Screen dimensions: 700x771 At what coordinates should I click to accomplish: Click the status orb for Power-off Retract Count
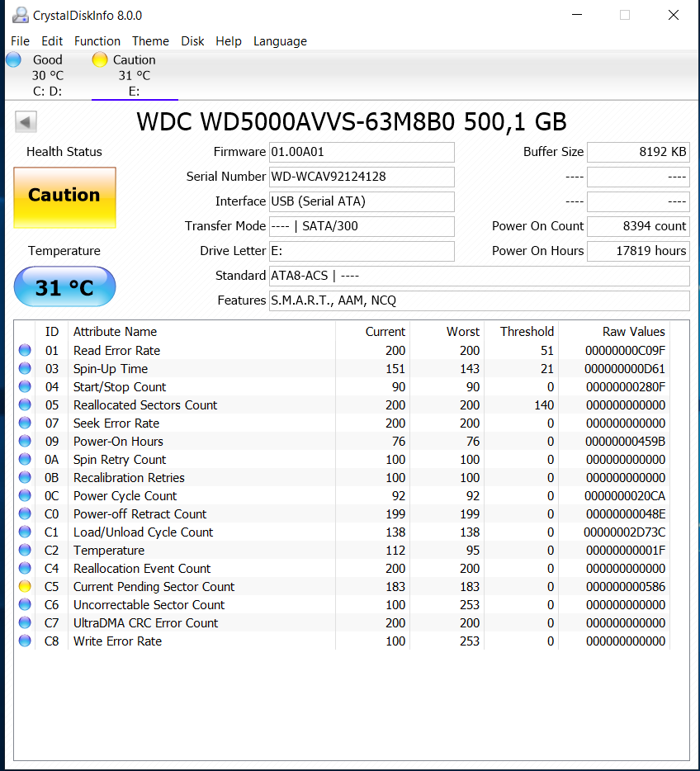[x=25, y=513]
